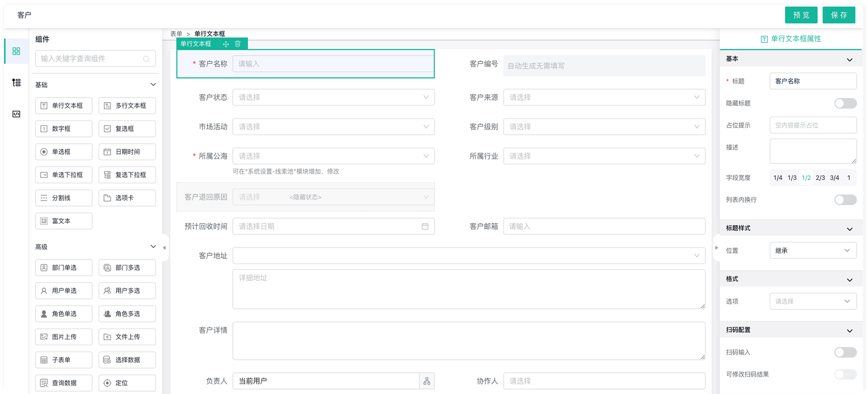Click the 保存 button

pos(839,15)
